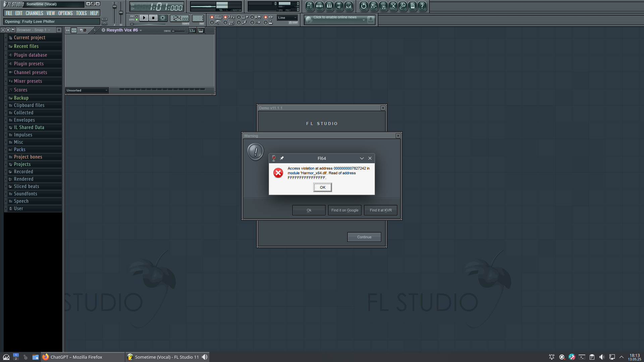Viewport: 644px width, 362px height.
Task: Open the Piano roll toolbar icon
Action: [329, 6]
